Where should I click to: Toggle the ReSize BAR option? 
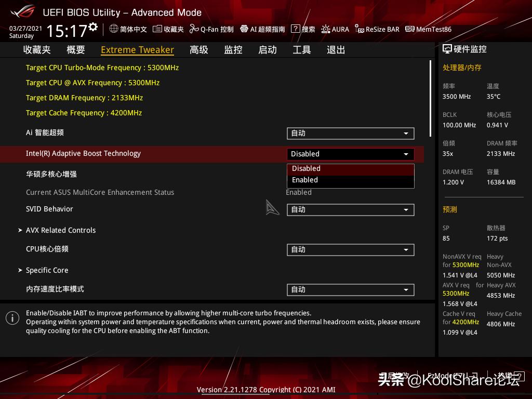[x=377, y=29]
